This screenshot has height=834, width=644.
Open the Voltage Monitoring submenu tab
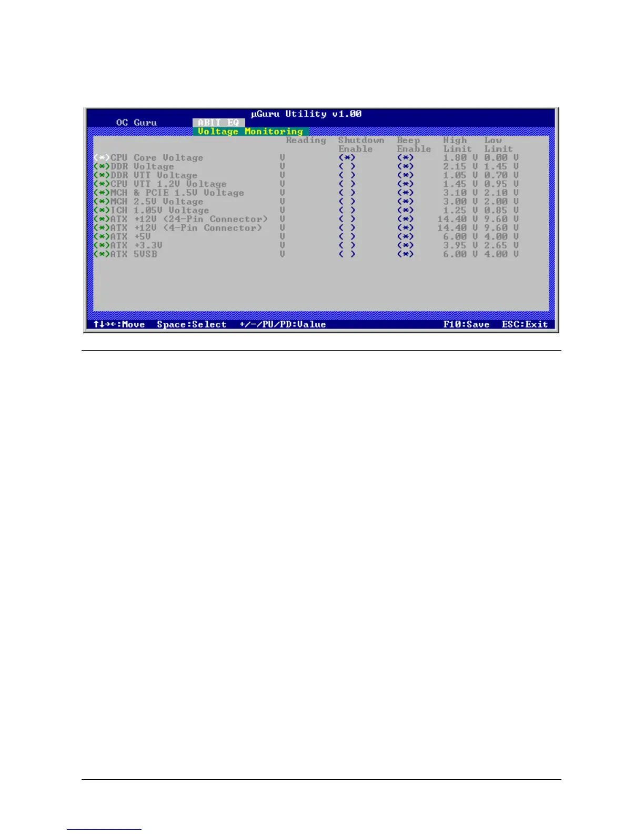click(250, 132)
